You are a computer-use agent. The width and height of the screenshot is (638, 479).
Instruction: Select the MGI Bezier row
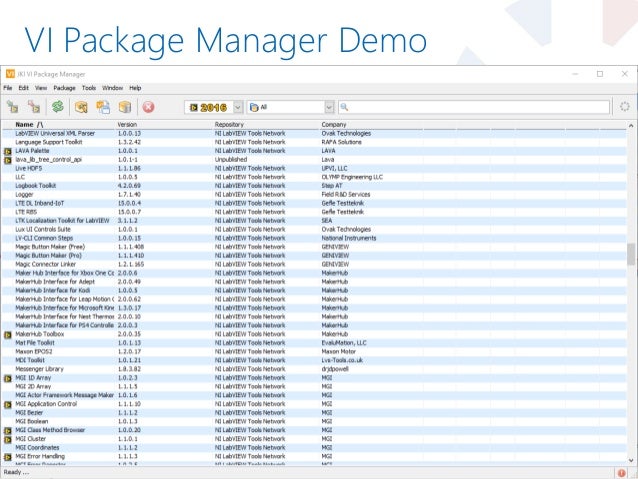tap(314, 413)
